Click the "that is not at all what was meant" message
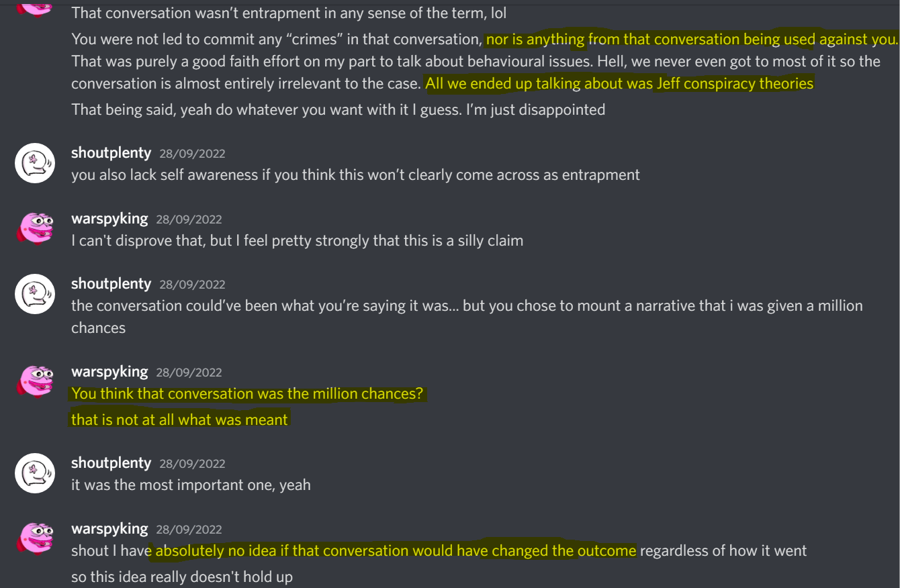This screenshot has height=588, width=900. (179, 420)
